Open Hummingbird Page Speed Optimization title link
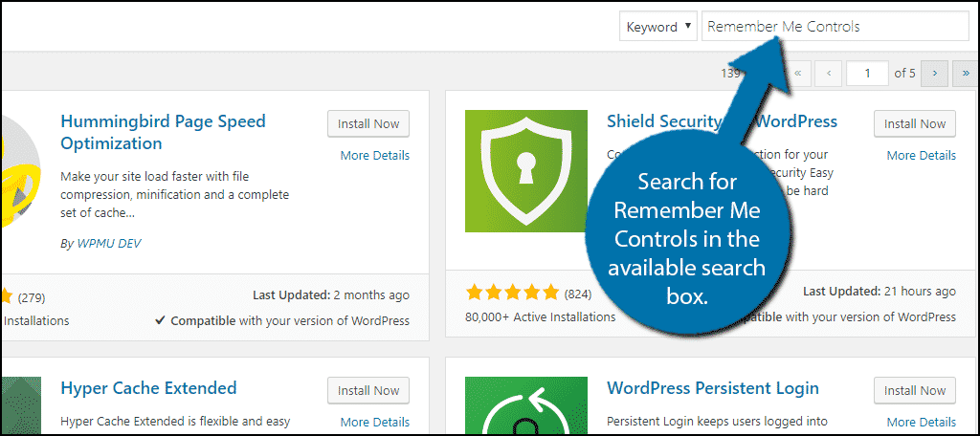This screenshot has height=436, width=980. point(163,132)
